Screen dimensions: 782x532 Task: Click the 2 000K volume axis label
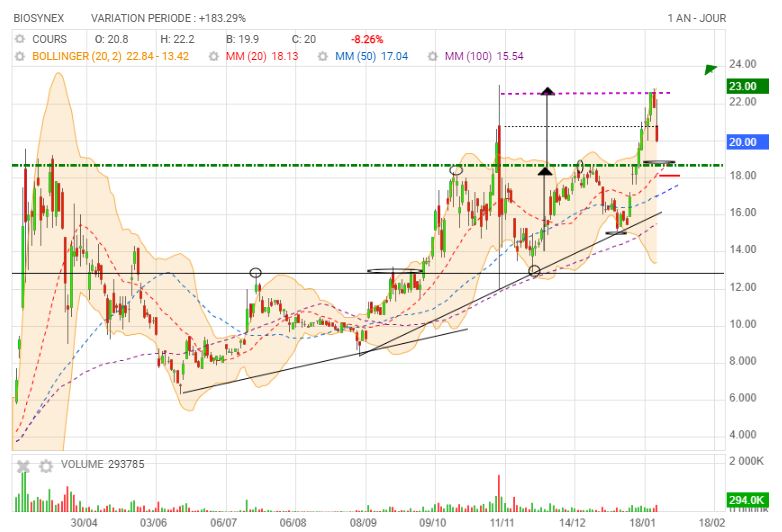[746, 461]
